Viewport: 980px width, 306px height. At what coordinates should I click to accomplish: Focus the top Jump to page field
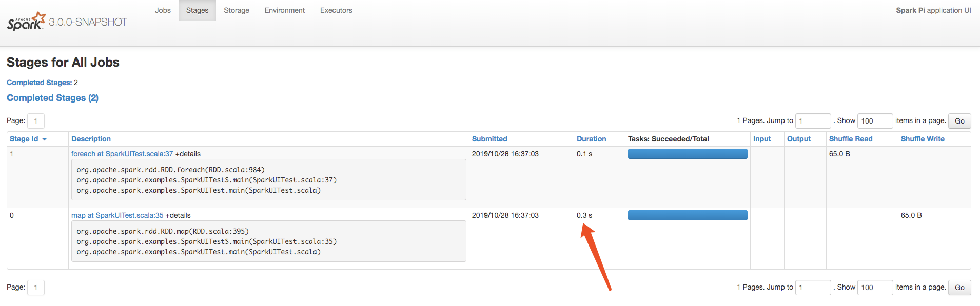coord(813,121)
